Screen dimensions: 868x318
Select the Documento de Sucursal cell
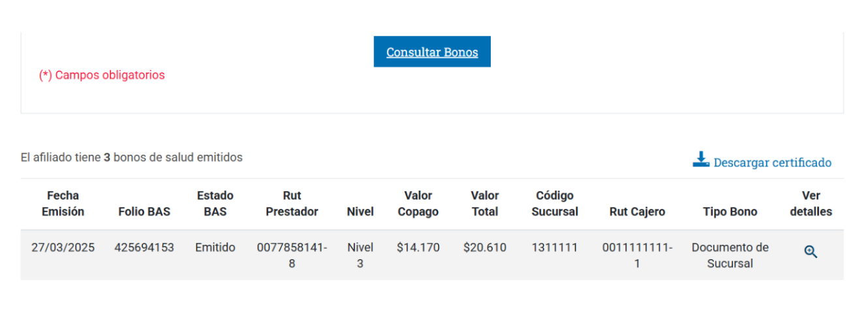pyautogui.click(x=730, y=255)
